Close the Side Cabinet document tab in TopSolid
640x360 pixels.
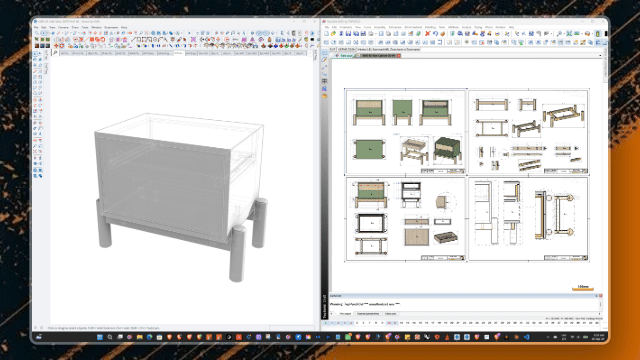click(x=398, y=56)
